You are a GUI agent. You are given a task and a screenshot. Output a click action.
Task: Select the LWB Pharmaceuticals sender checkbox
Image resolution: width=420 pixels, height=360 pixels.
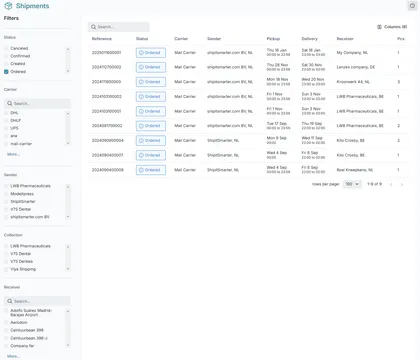click(x=6, y=186)
